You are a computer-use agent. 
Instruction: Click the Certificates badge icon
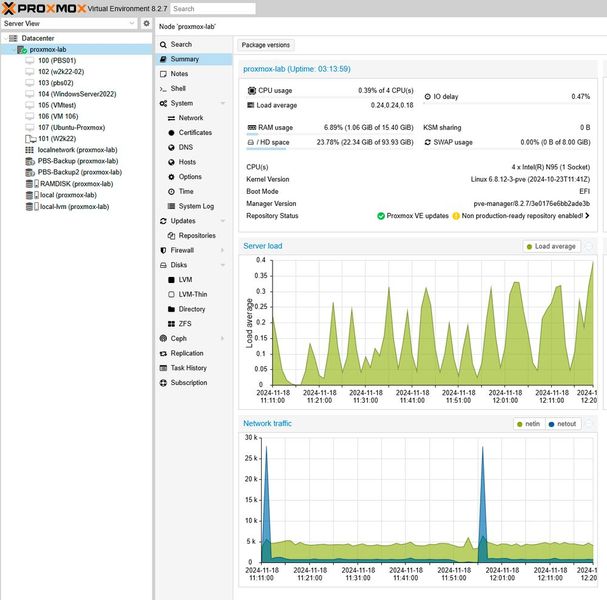click(171, 133)
